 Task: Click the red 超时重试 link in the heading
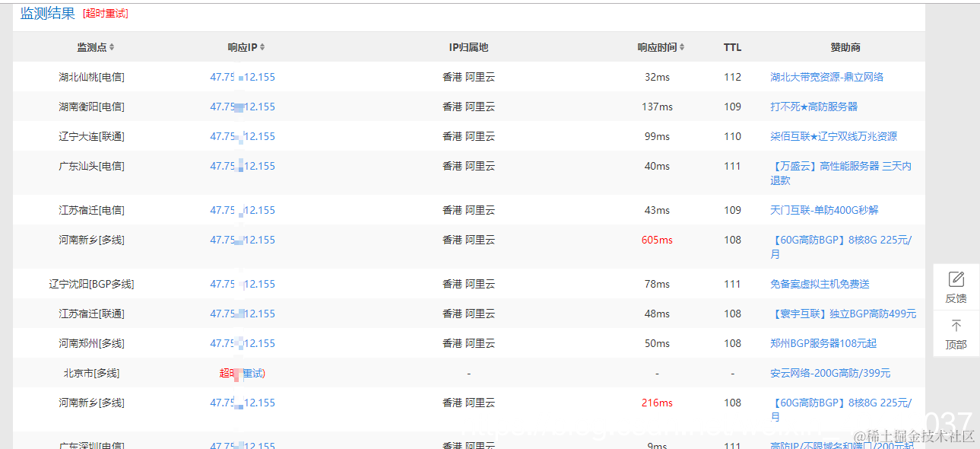(106, 14)
